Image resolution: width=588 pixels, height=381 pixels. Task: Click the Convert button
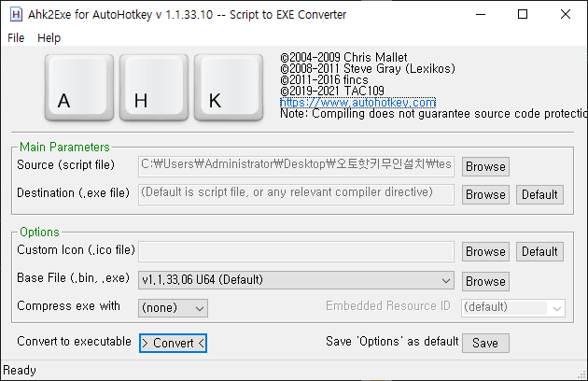click(173, 343)
